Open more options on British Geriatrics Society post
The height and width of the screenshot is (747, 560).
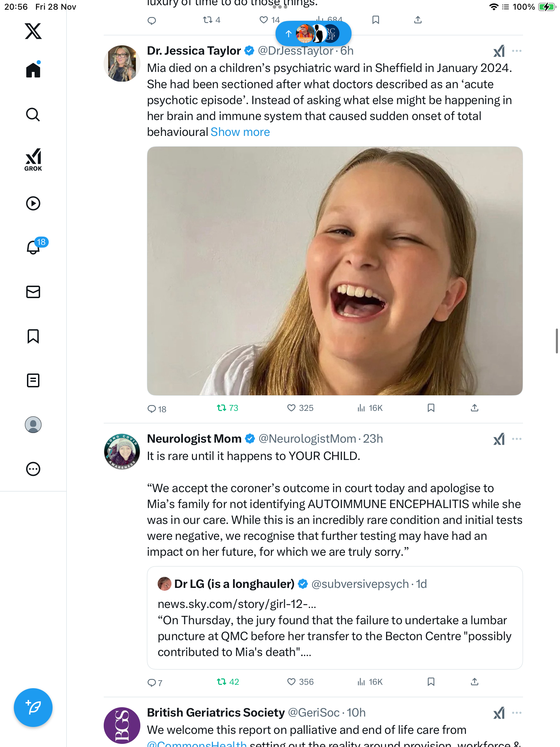tap(516, 713)
